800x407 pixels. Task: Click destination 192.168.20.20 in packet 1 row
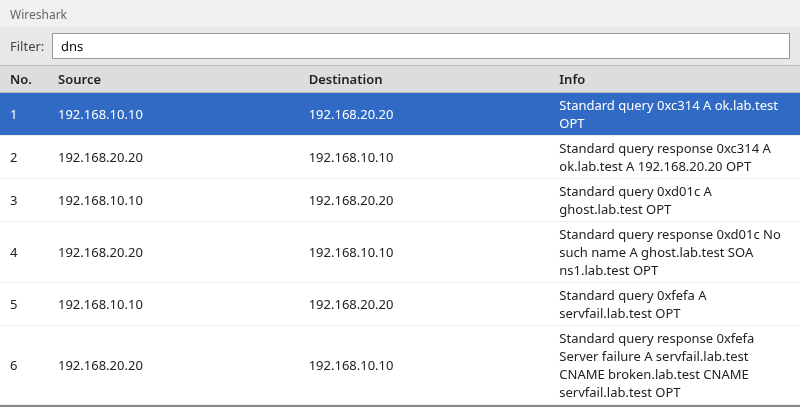tap(351, 114)
